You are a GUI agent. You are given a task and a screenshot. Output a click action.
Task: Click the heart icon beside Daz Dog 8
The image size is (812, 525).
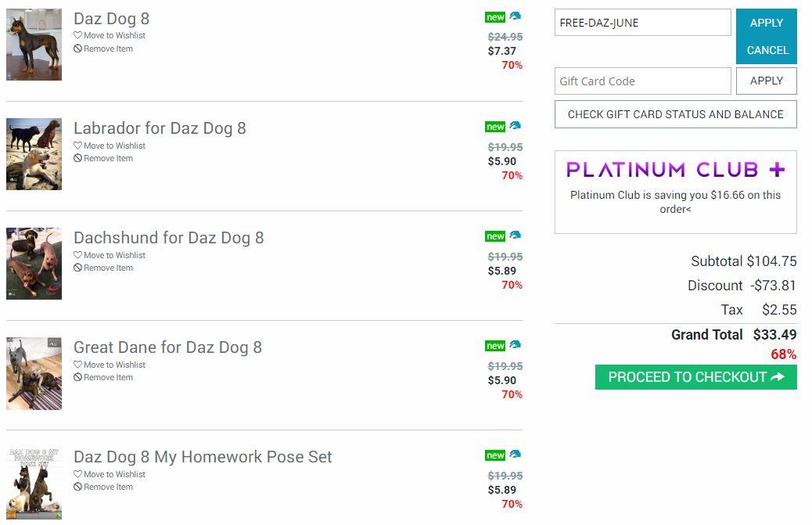pos(77,36)
